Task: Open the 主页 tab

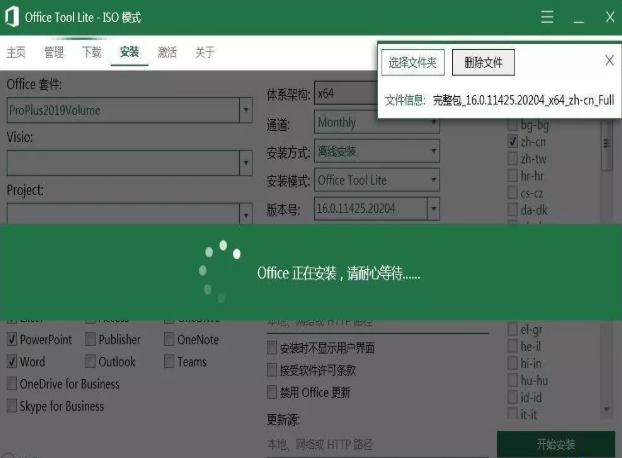Action: click(16, 52)
